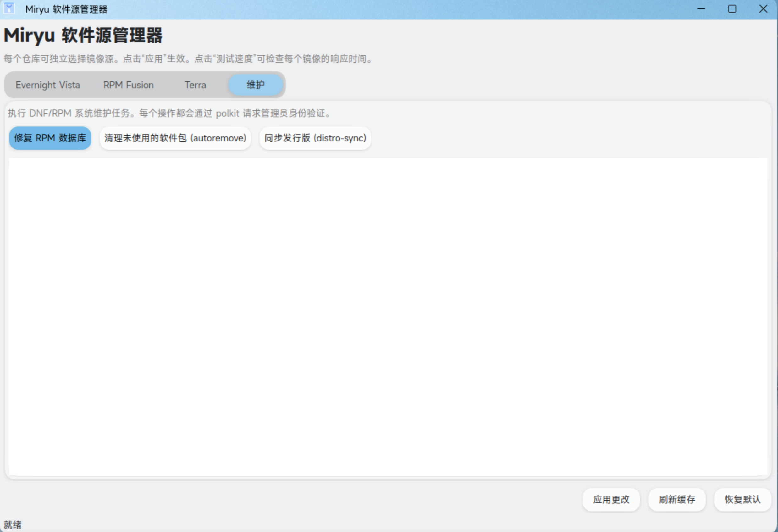Screen dimensions: 778x532
Task: Click the 就绪 status bar text
Action: coord(13,525)
